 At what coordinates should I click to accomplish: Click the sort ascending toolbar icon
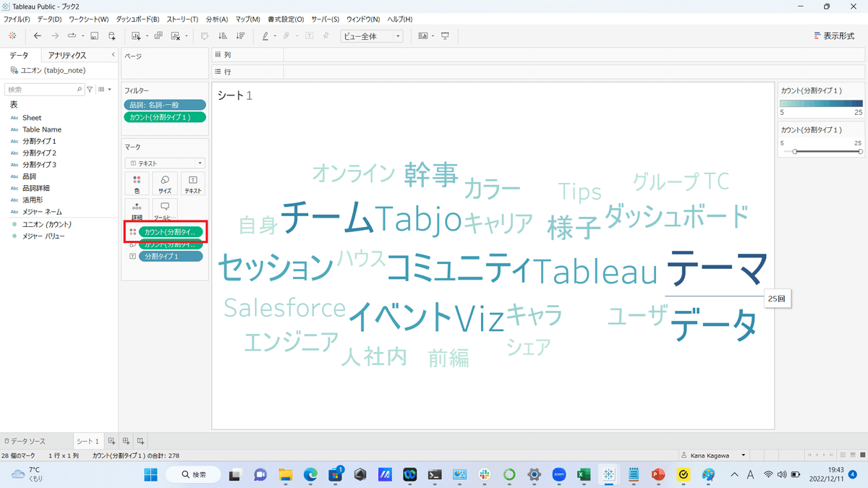(222, 35)
